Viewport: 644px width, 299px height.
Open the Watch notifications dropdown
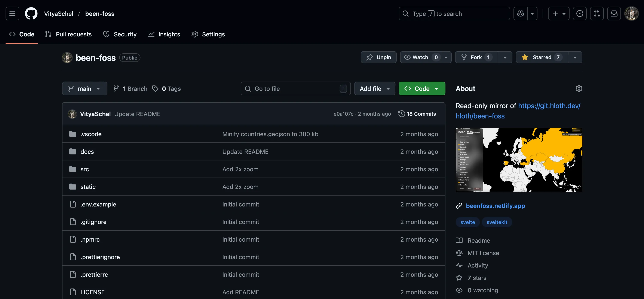coord(426,57)
